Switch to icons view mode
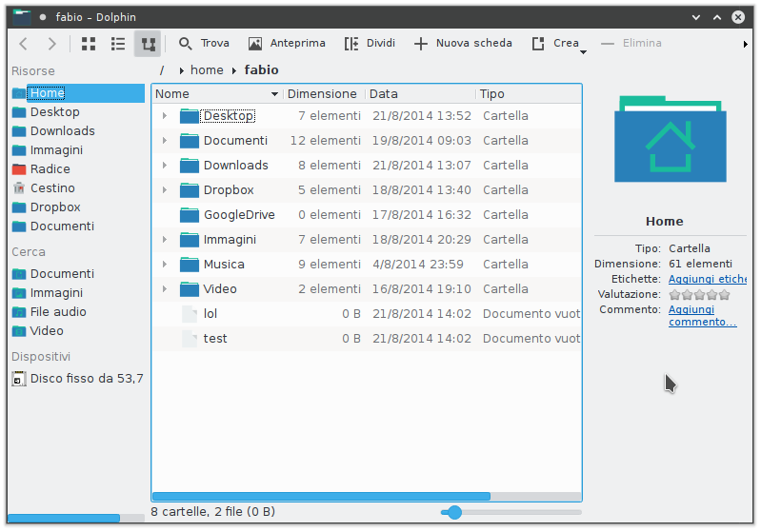This screenshot has height=532, width=761. click(89, 44)
